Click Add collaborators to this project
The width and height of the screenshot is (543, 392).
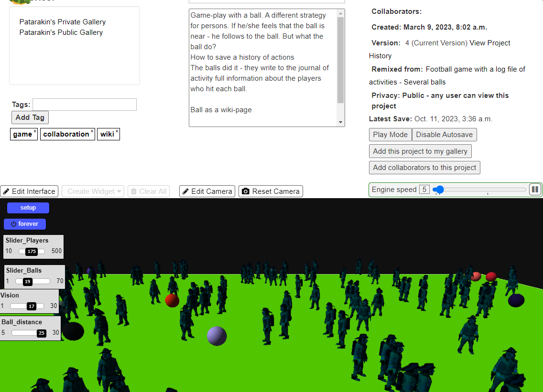pos(424,168)
